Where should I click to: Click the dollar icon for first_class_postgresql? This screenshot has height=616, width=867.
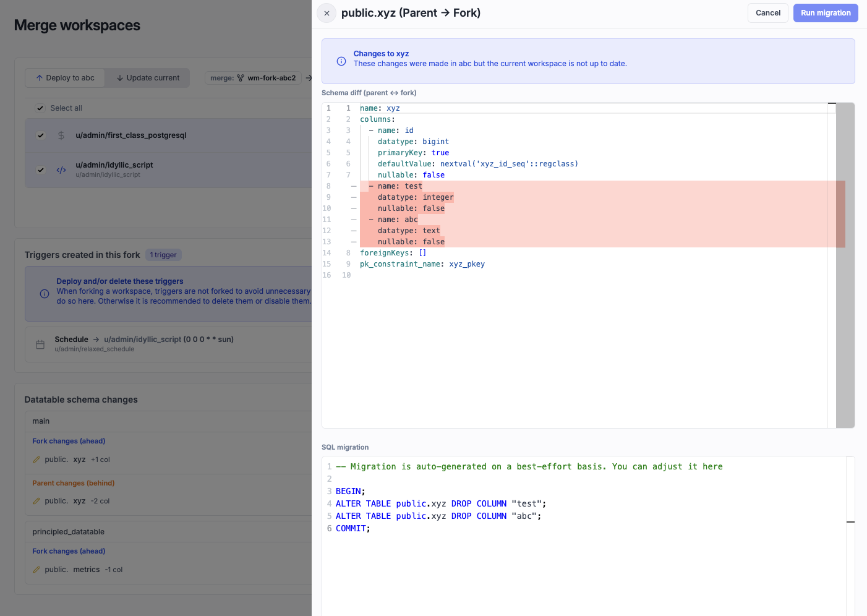pos(61,135)
